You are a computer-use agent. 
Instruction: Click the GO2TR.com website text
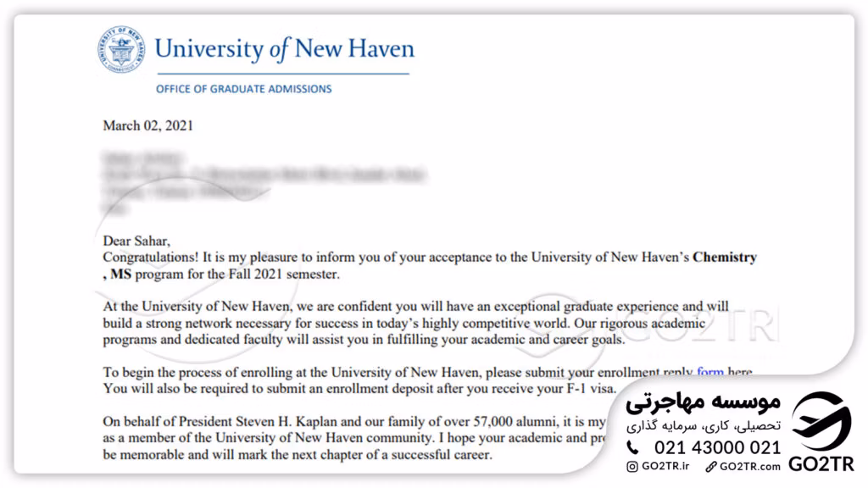tap(750, 467)
